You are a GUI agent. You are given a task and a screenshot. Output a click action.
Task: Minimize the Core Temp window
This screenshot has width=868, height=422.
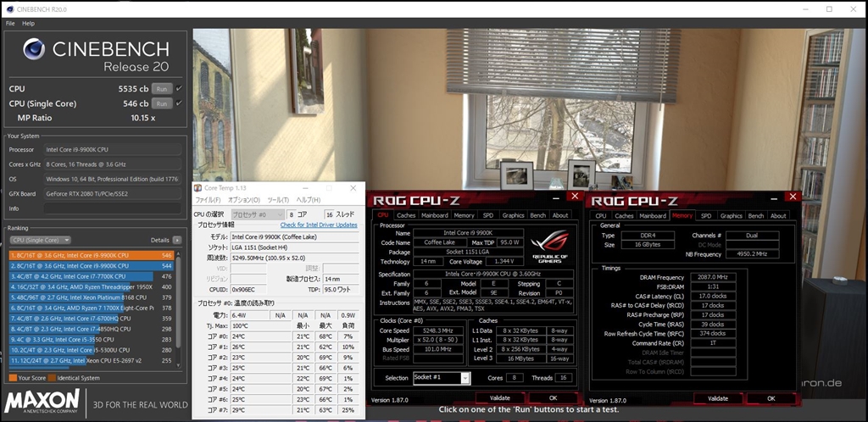tap(304, 188)
